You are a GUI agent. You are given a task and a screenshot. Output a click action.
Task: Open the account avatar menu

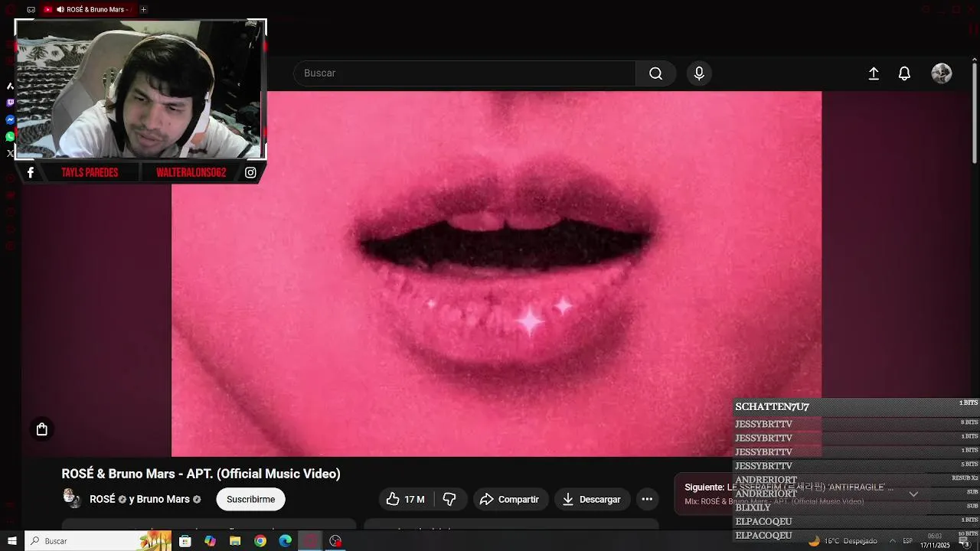942,73
